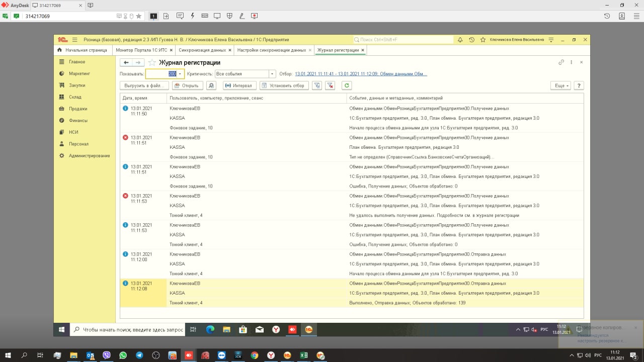
Task: Refresh the event log list
Action: [347, 85]
